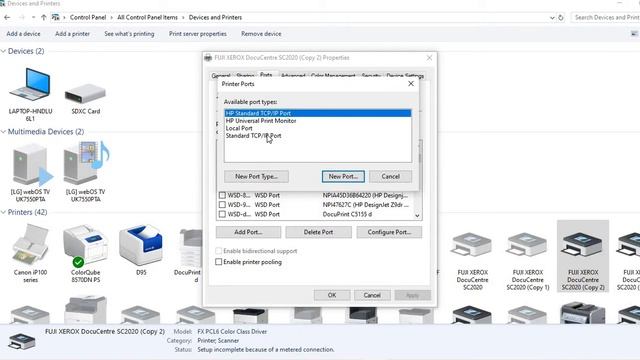Screen dimensions: 640x360
Task: Enable printer pooling checkbox
Action: [218, 262]
